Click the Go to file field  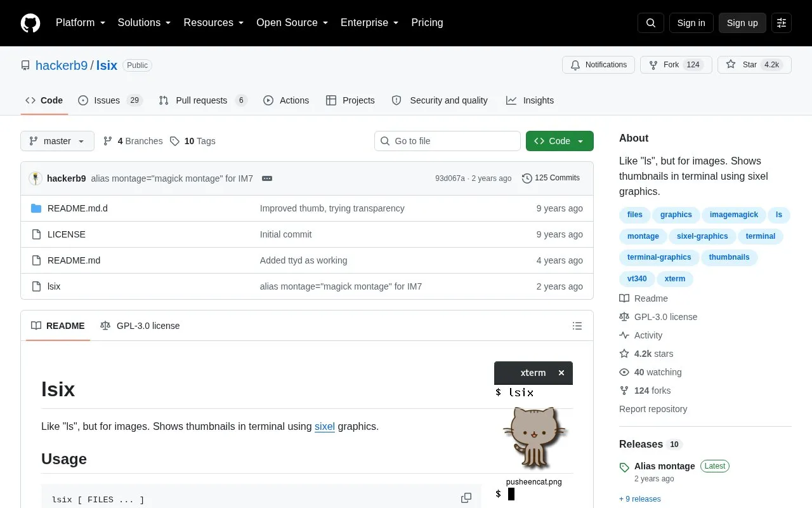447,141
